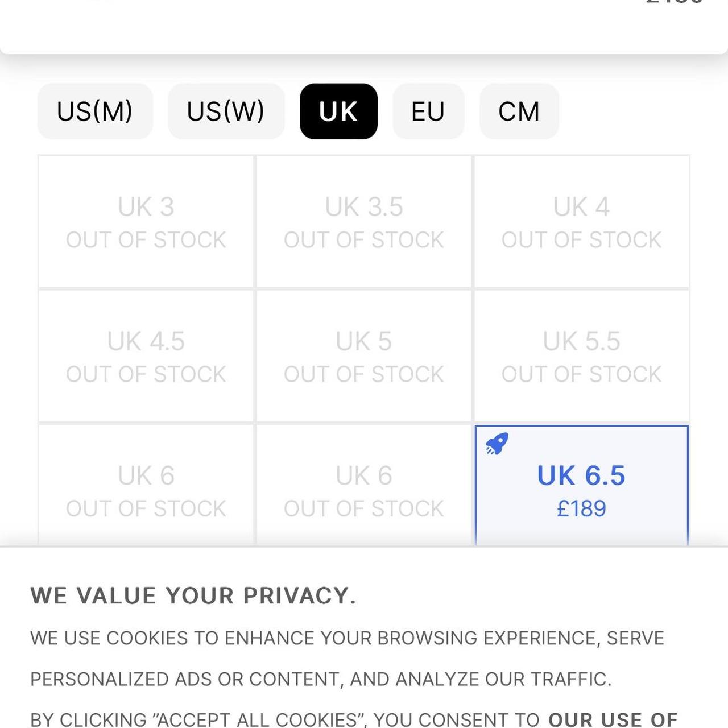Select the UK size tab
This screenshot has height=728, width=728.
[x=338, y=111]
